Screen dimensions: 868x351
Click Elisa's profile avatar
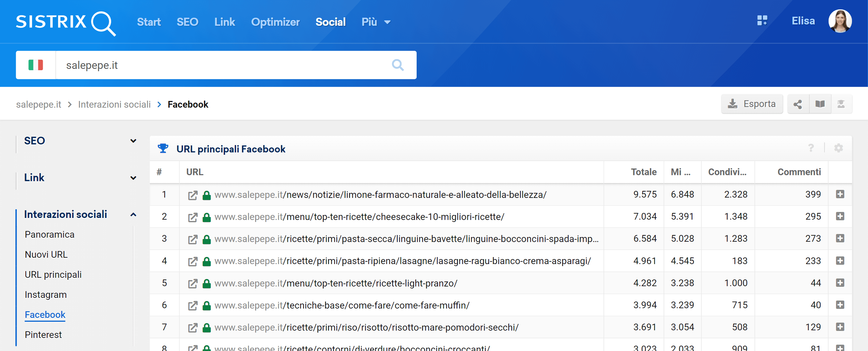[840, 21]
